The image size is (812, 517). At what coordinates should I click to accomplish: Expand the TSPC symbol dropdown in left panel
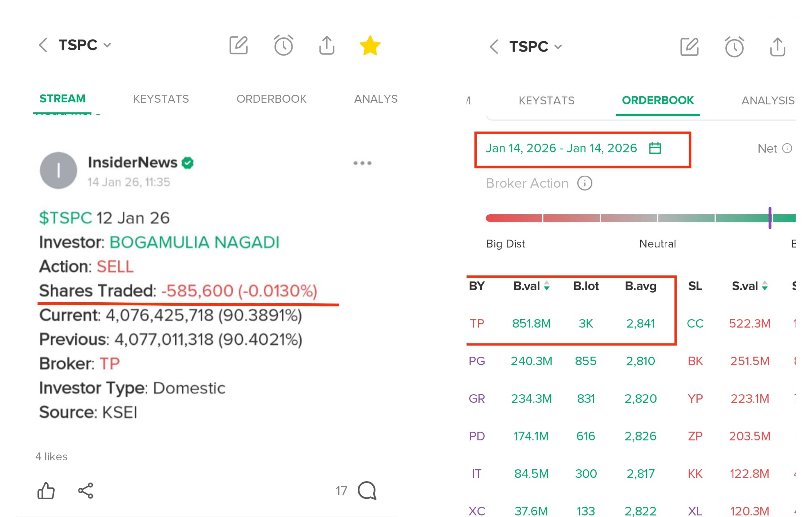tap(107, 45)
